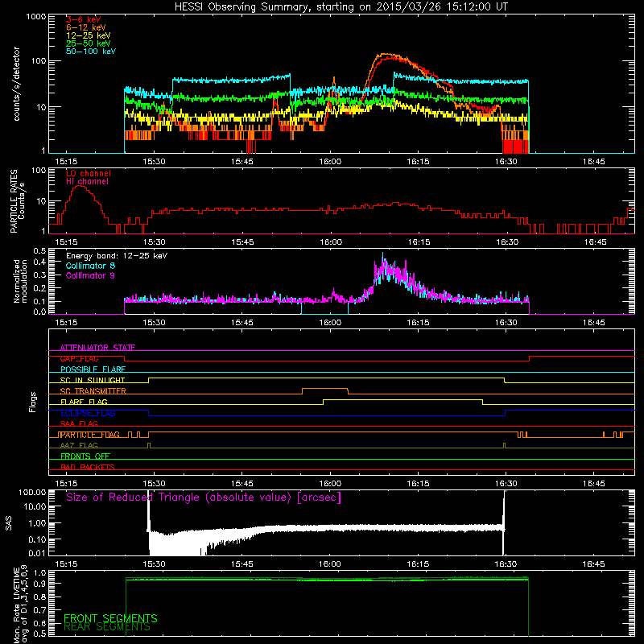The width and height of the screenshot is (644, 644).
Task: Click the HI channel legend label
Action: (x=87, y=182)
